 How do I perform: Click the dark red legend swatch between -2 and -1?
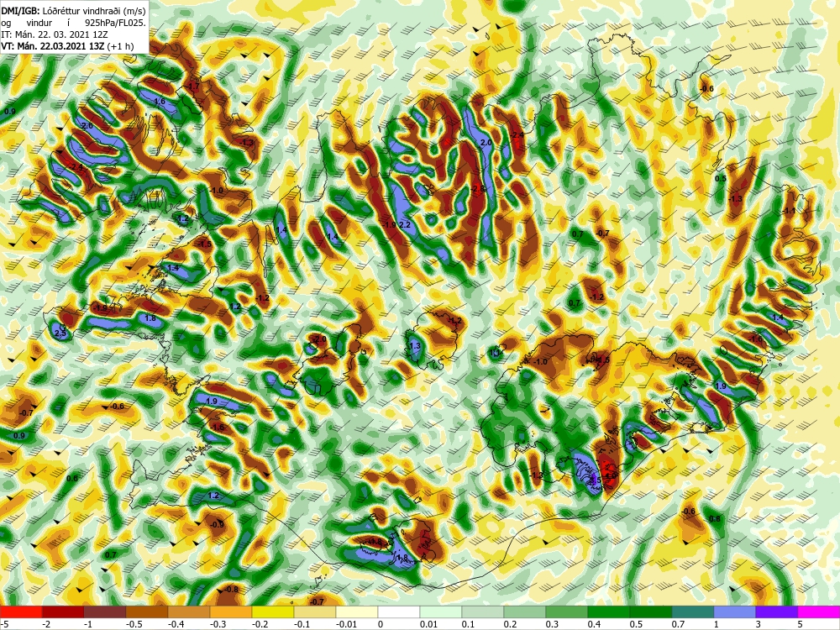[x=63, y=612]
